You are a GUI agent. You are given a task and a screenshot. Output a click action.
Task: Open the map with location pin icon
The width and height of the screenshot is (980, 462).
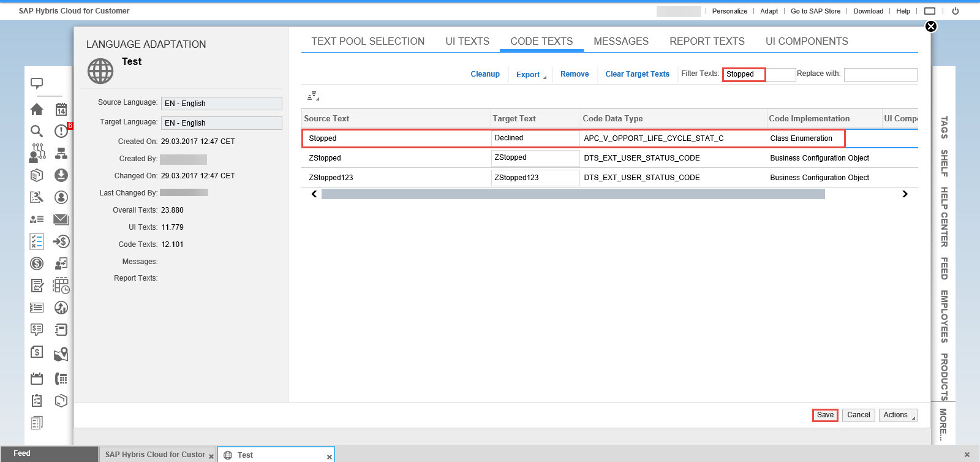[x=61, y=354]
